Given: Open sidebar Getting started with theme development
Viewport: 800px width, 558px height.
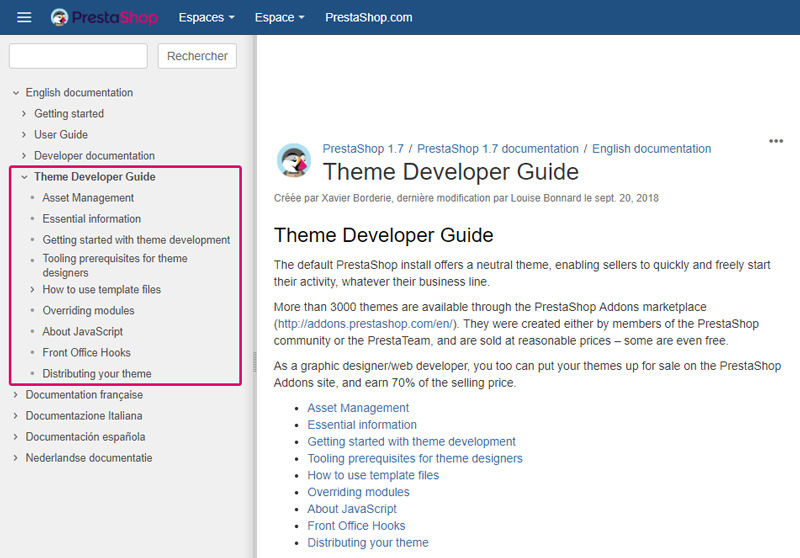Looking at the screenshot, I should (x=136, y=240).
